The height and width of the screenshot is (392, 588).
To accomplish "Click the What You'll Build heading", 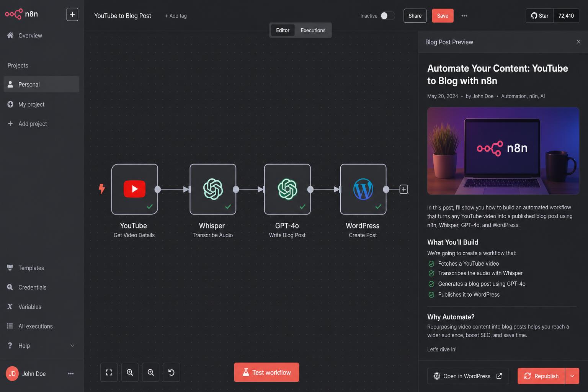I will (x=453, y=242).
